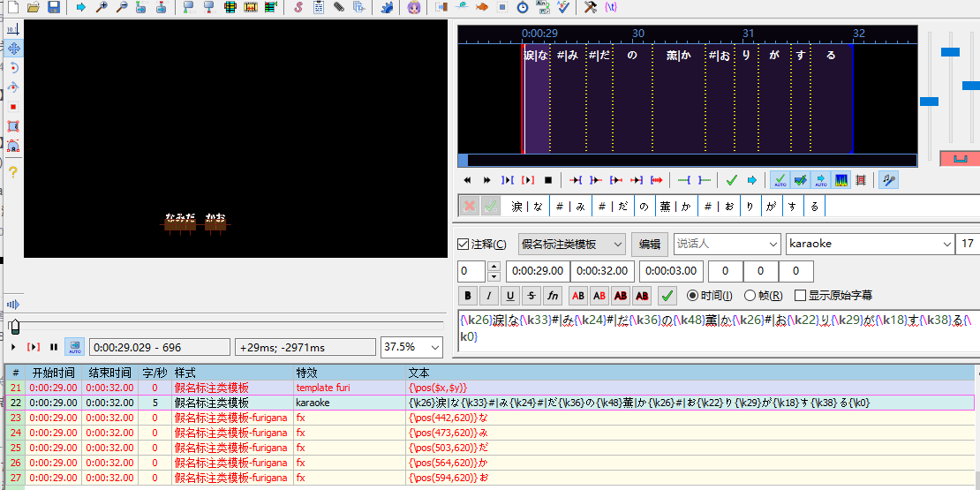This screenshot has width=980, height=490.
Task: Click the 编辑 style edit button
Action: coord(650,245)
